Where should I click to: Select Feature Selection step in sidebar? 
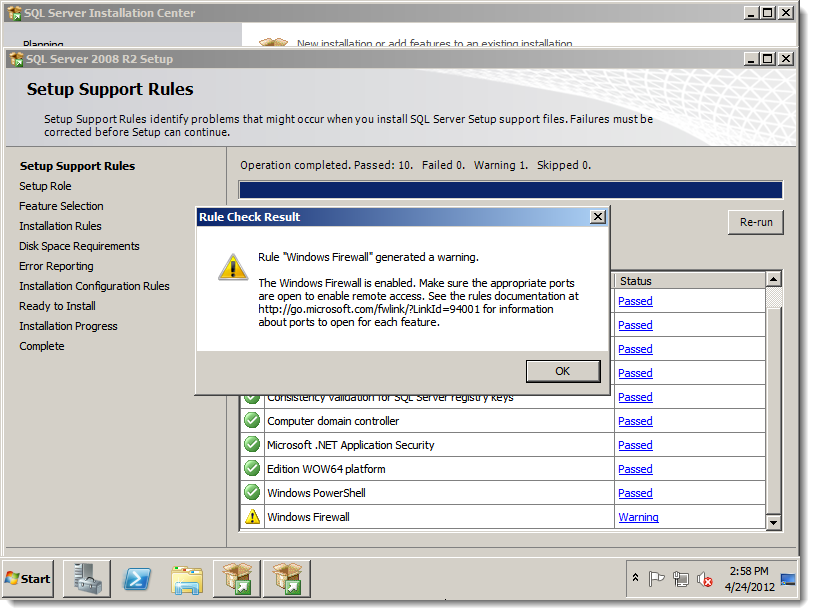[61, 206]
